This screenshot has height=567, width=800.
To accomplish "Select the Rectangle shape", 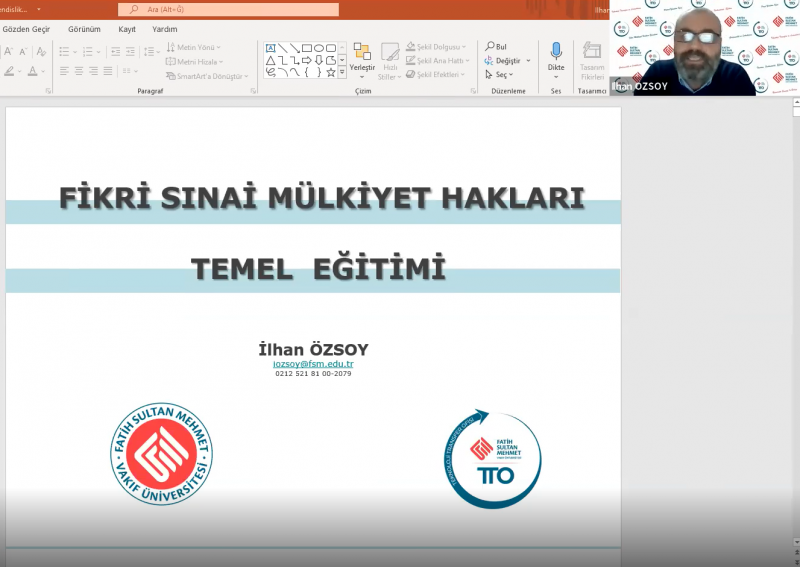I will (307, 48).
